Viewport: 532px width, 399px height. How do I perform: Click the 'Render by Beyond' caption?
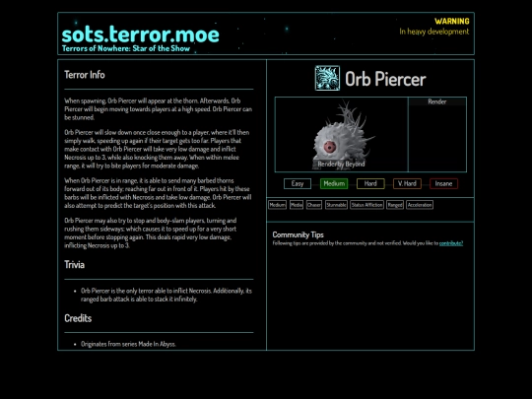[x=341, y=164]
